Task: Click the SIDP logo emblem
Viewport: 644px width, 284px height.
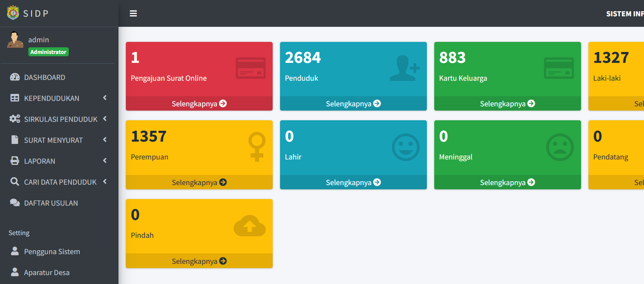Action: click(13, 13)
